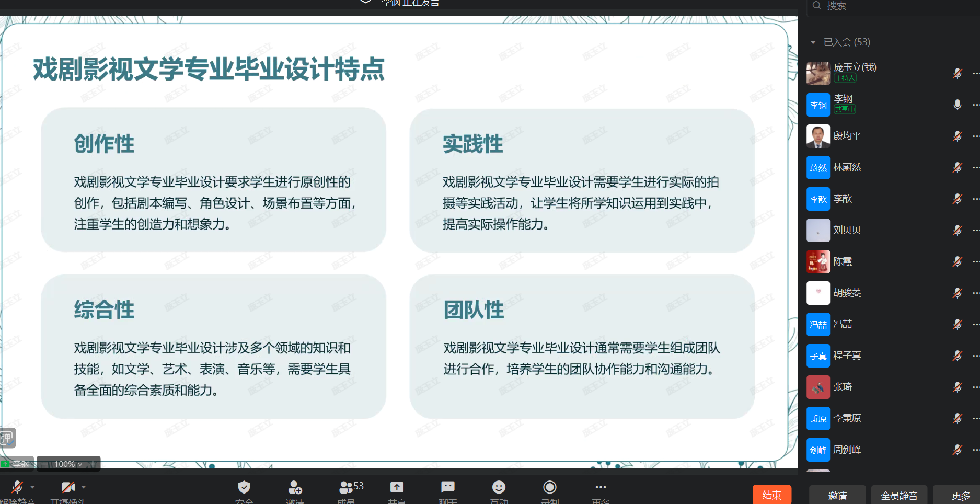
Task: Click the zoom out minus button
Action: pyautogui.click(x=44, y=464)
